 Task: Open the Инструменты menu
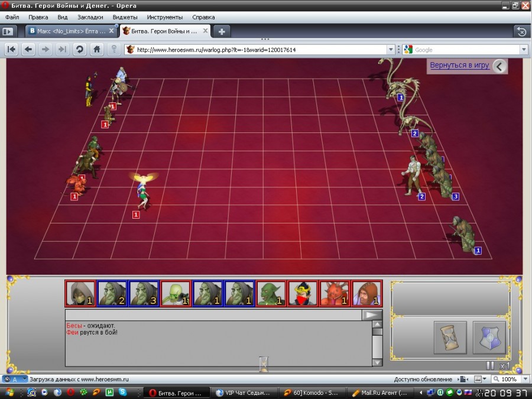point(164,17)
